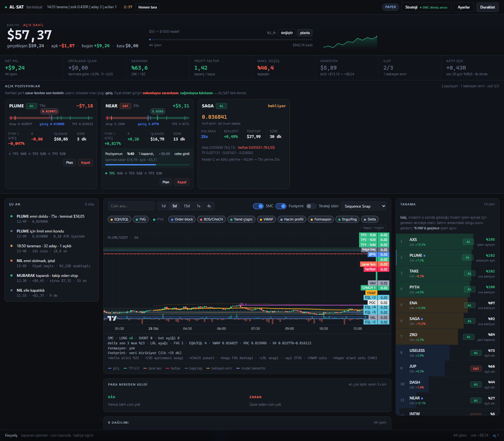Select the AXS row in Tarama

point(447,242)
